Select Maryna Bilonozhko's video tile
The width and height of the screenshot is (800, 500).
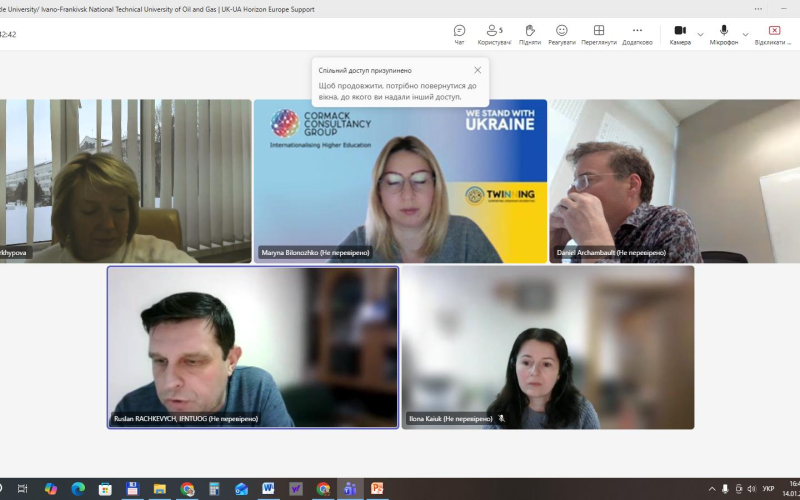(400, 180)
